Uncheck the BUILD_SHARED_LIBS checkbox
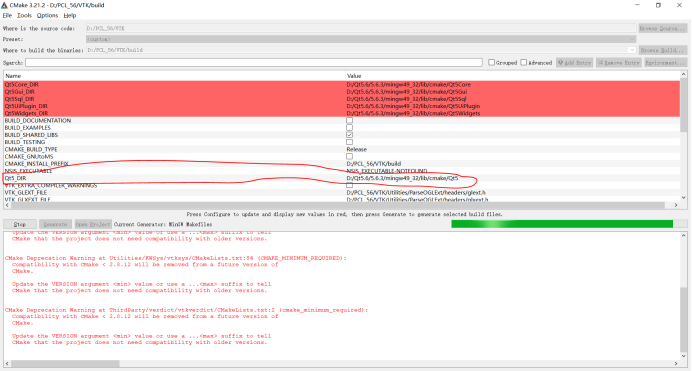 350,135
